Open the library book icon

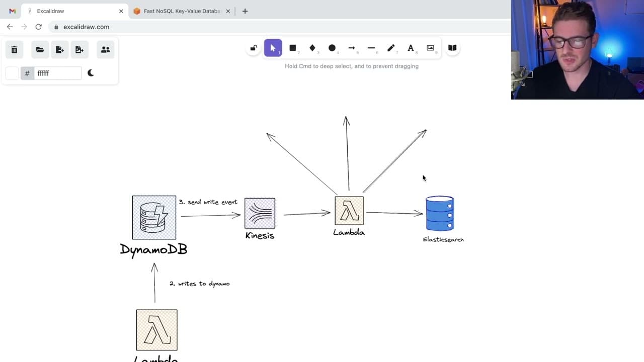pos(452,48)
